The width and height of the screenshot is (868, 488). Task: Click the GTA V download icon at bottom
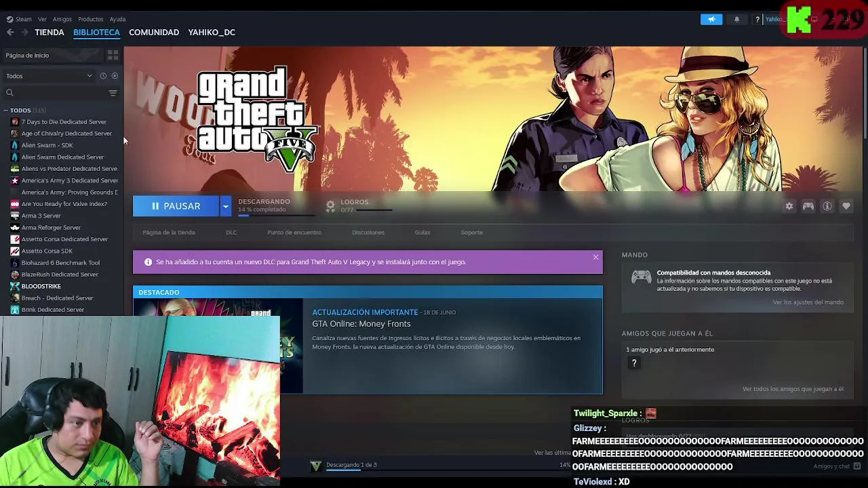(x=315, y=466)
